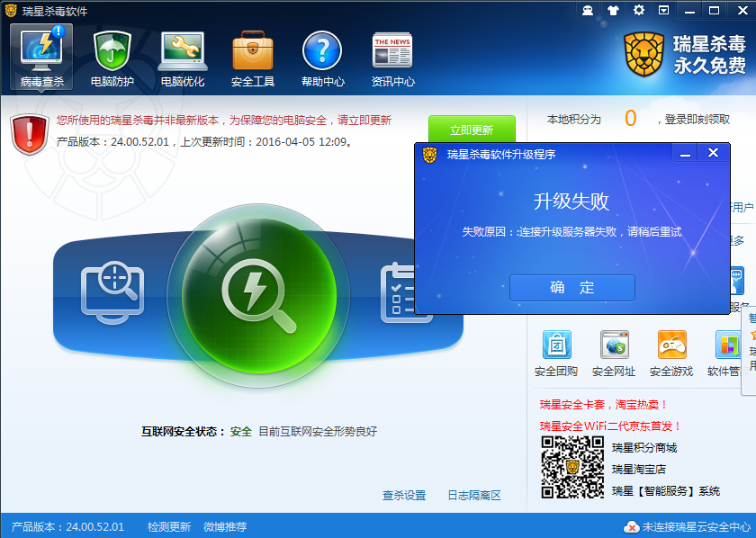
Task: Open 瑞星安全WiFi二代京东首发 promo link
Action: (611, 426)
